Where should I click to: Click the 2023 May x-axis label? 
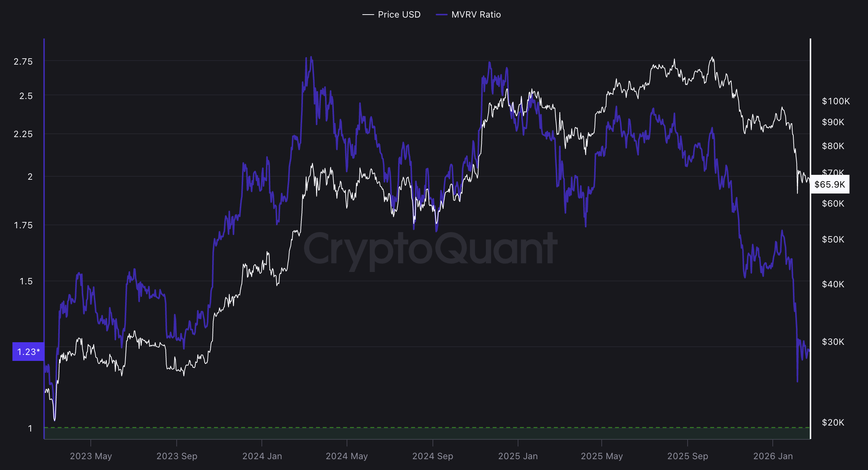[x=91, y=456]
